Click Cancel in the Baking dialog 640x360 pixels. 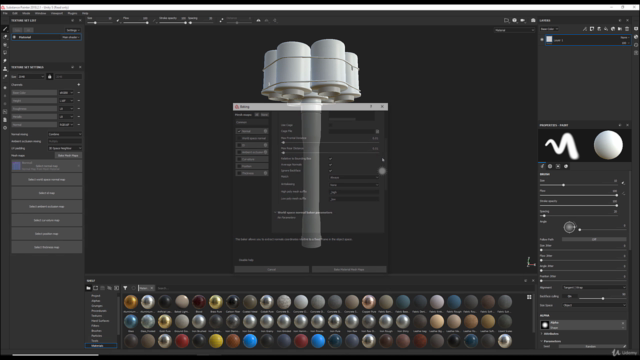pos(271,269)
